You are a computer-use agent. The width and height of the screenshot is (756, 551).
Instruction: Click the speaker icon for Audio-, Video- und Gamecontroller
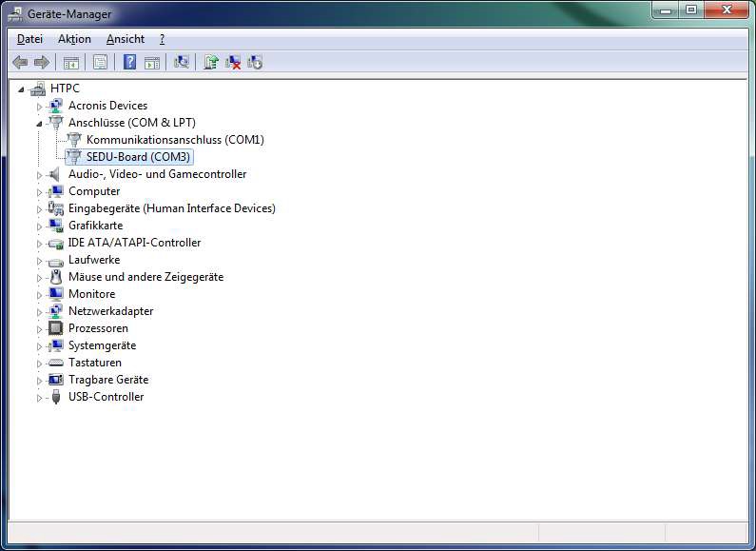[55, 174]
